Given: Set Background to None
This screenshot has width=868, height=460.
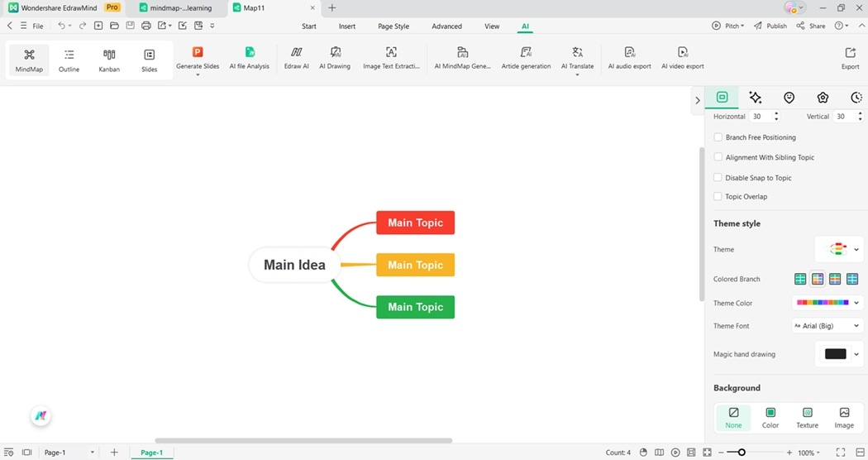Looking at the screenshot, I should [x=733, y=418].
